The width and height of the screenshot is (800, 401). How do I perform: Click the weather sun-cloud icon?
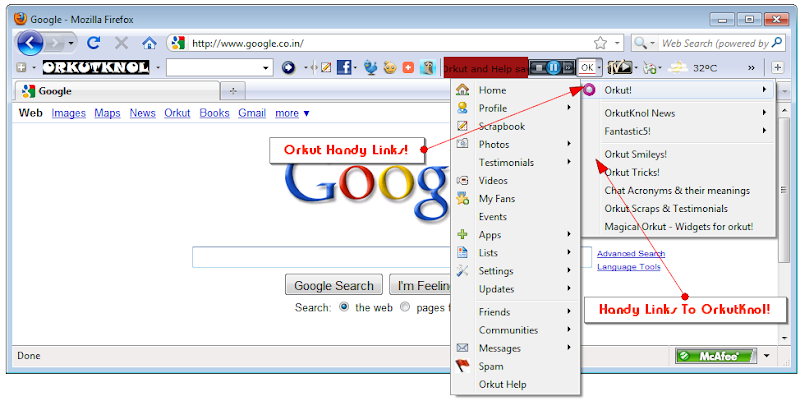679,67
